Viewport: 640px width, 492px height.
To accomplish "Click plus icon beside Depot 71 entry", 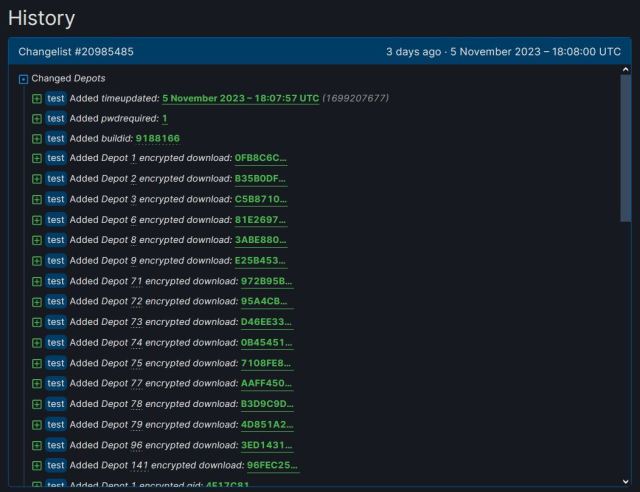I will click(x=37, y=282).
